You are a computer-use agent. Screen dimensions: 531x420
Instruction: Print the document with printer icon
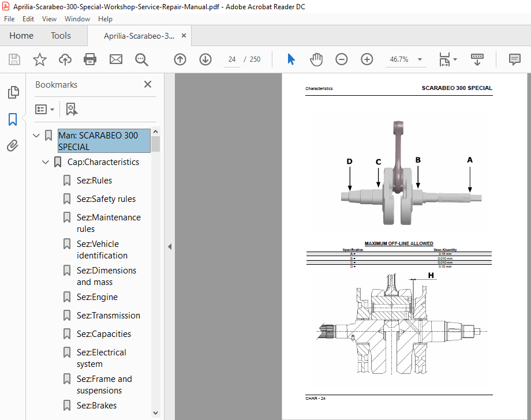(90, 59)
